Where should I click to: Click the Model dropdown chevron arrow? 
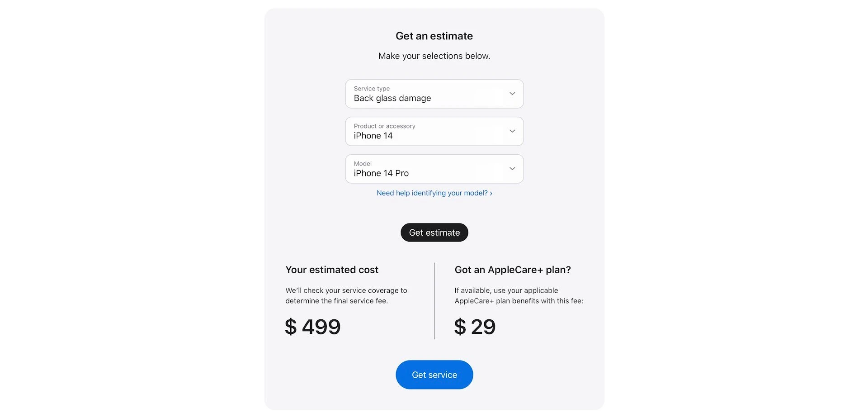tap(512, 169)
